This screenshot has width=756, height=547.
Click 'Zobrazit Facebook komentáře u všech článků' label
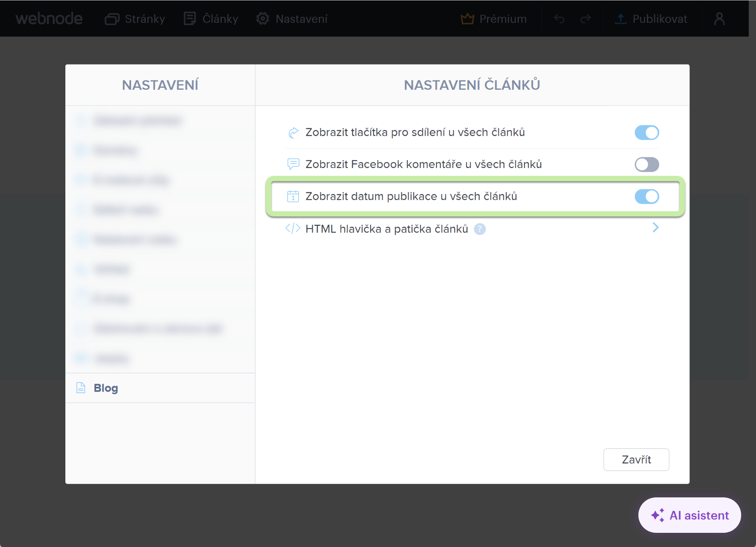click(x=424, y=164)
